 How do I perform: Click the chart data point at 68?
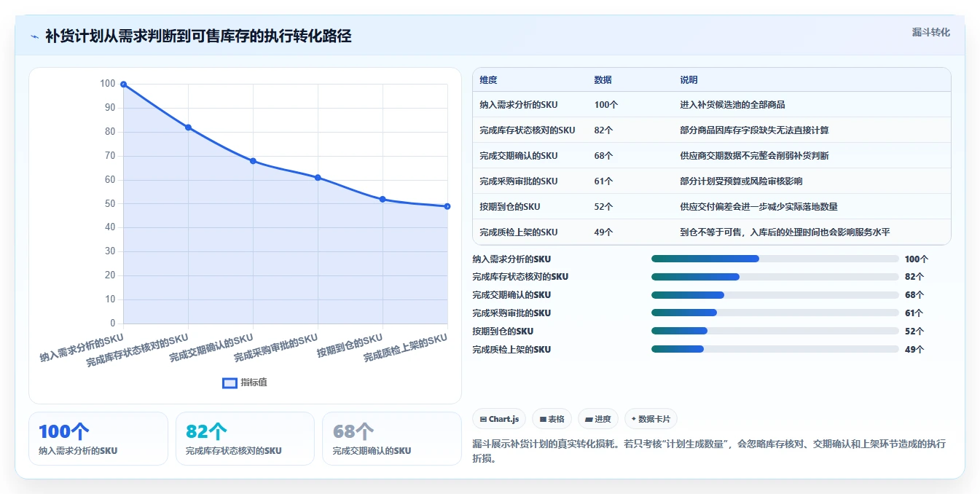point(253,161)
